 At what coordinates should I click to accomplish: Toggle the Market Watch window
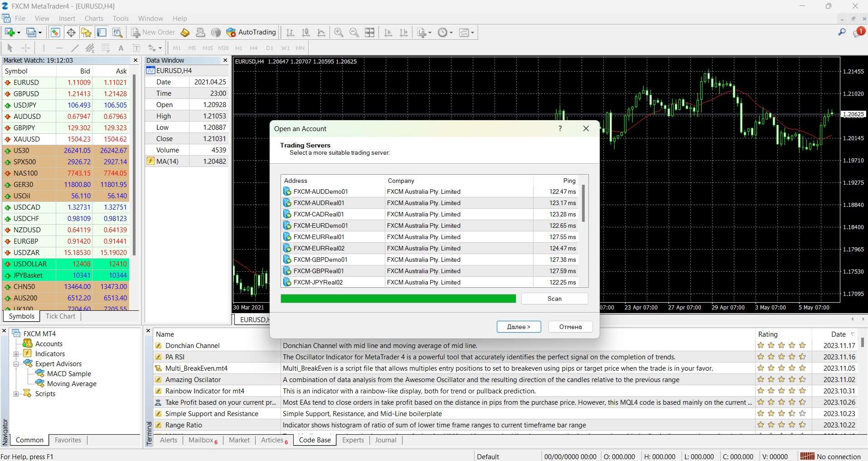point(55,32)
